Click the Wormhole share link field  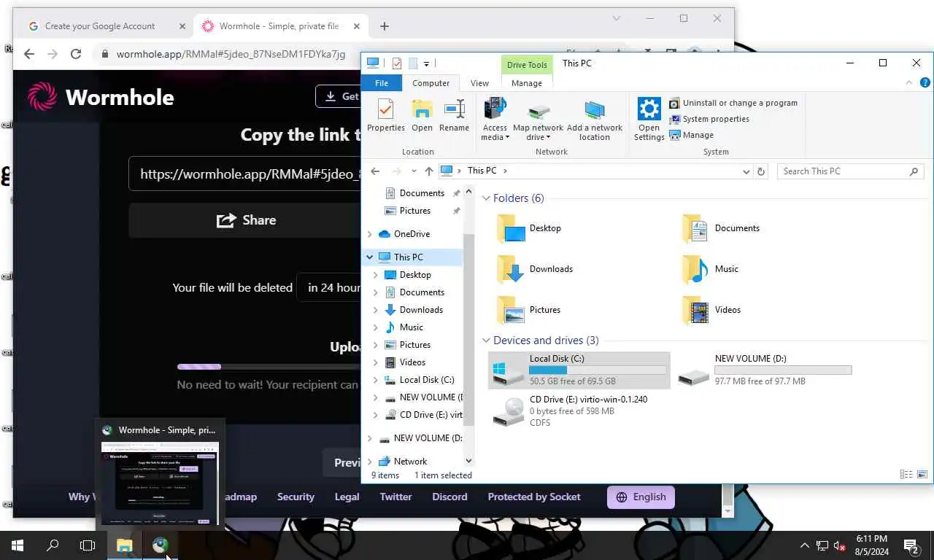(245, 174)
